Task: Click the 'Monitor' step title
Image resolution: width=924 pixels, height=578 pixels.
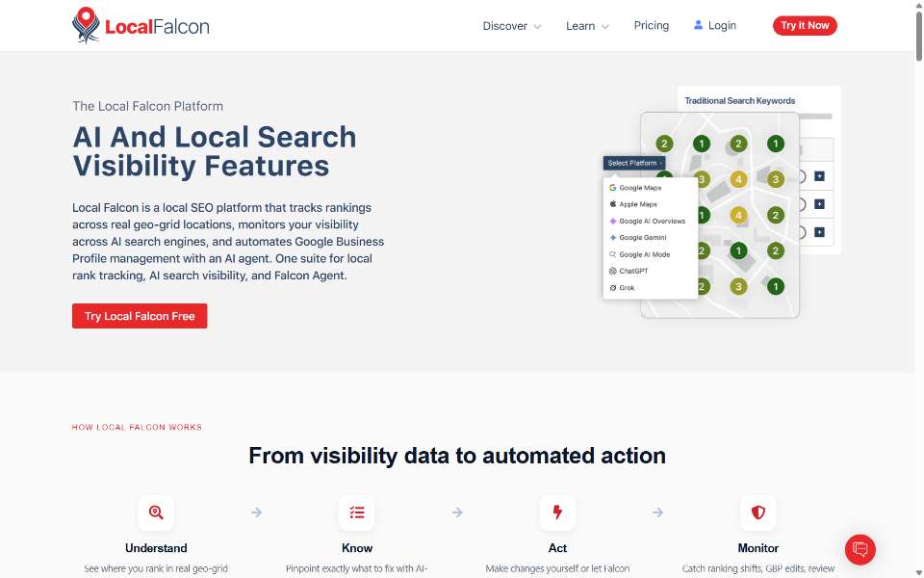Action: (x=757, y=548)
